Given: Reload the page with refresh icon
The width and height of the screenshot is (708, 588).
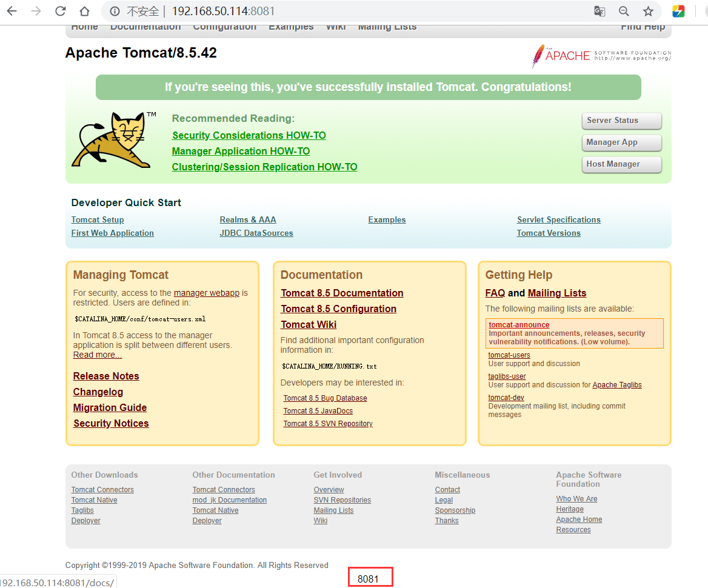Looking at the screenshot, I should [x=60, y=11].
